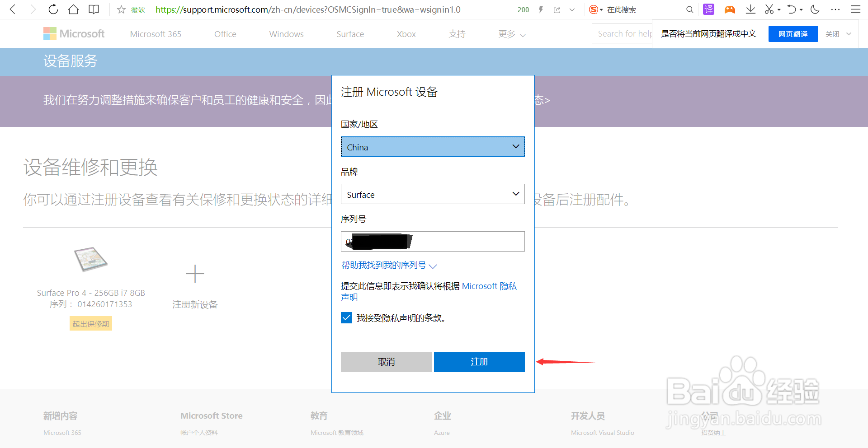Expand 帮助我找到我的序列号 link

(x=389, y=265)
